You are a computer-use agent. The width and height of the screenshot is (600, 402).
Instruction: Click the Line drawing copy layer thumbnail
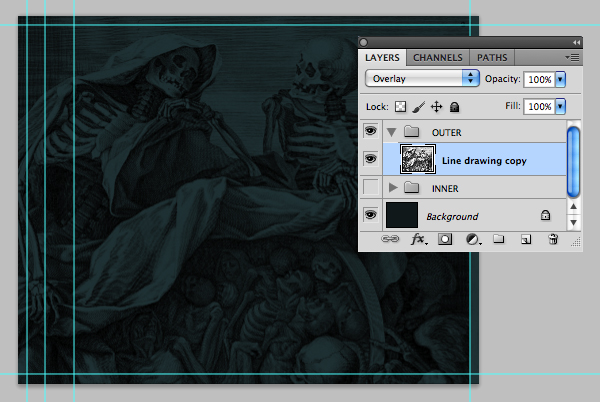[x=418, y=159]
